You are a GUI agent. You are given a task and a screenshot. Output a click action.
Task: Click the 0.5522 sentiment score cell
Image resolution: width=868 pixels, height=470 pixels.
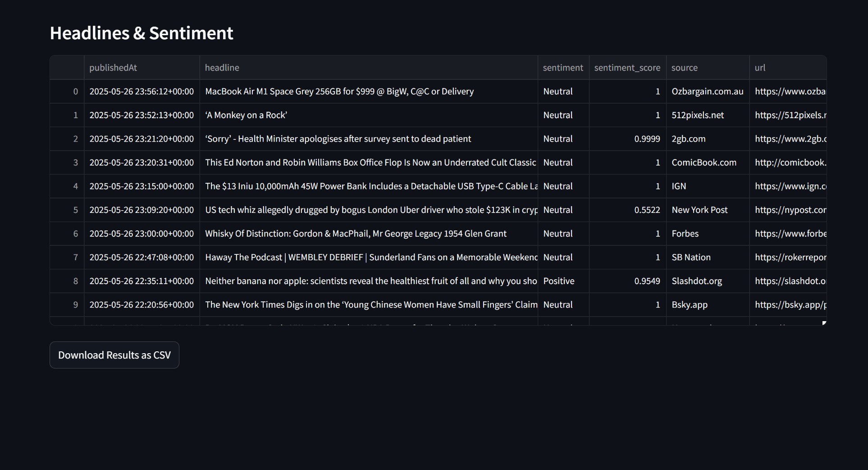[627, 210]
